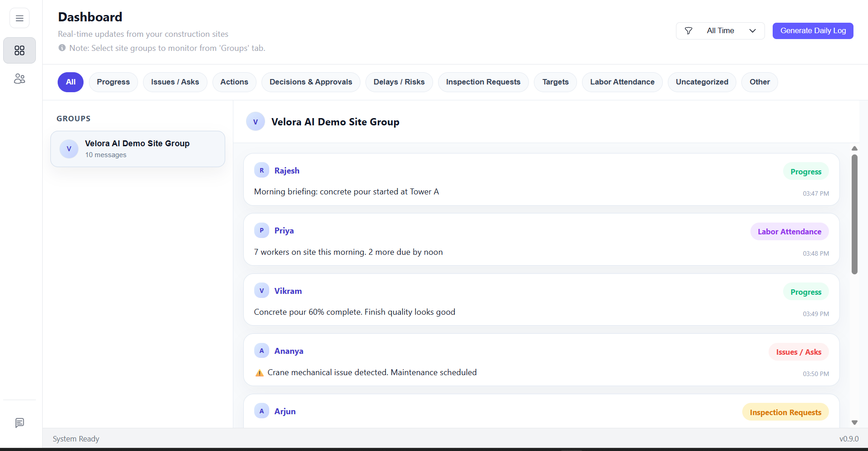The height and width of the screenshot is (451, 868).
Task: Select the Issues / Asks filter tab
Action: click(x=175, y=82)
